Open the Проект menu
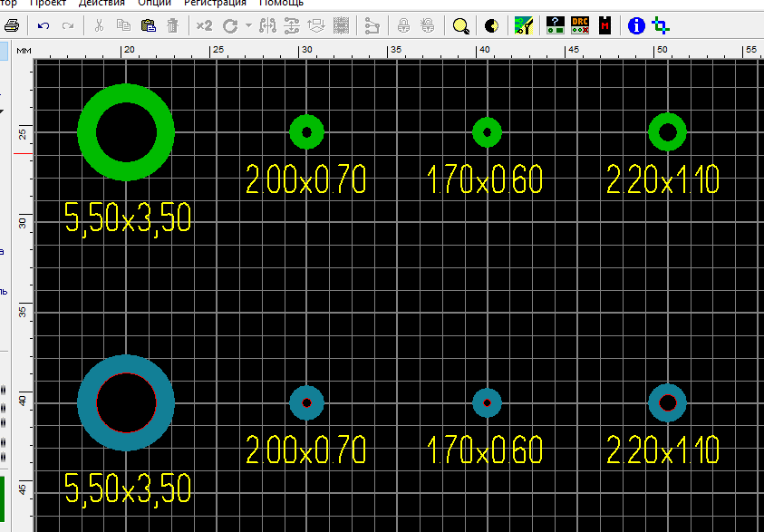The width and height of the screenshot is (764, 532). [53, 4]
